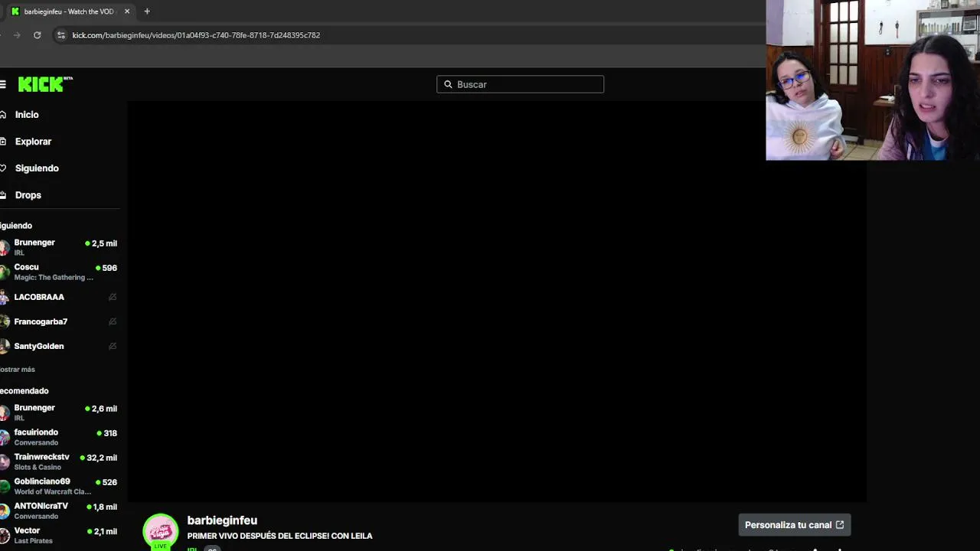Open the Drops section

(x=28, y=195)
